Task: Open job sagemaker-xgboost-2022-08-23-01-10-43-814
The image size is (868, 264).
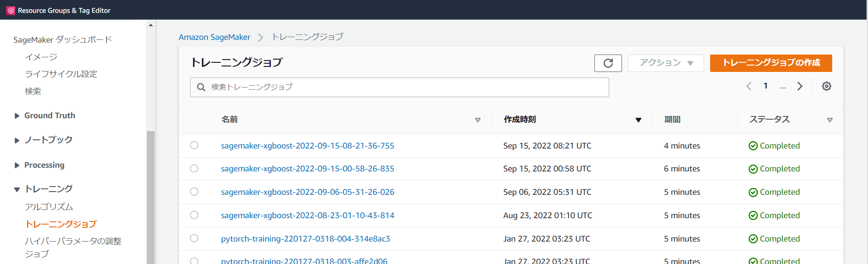Action: tap(308, 215)
